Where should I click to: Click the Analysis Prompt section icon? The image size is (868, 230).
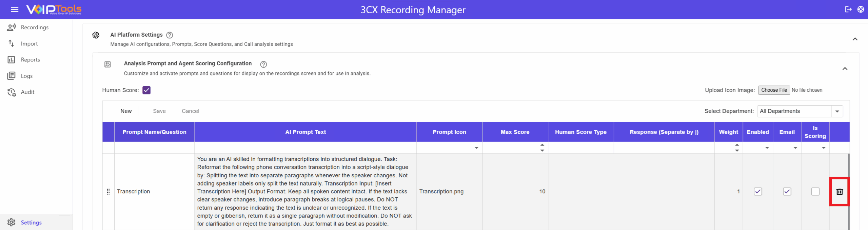pyautogui.click(x=107, y=64)
